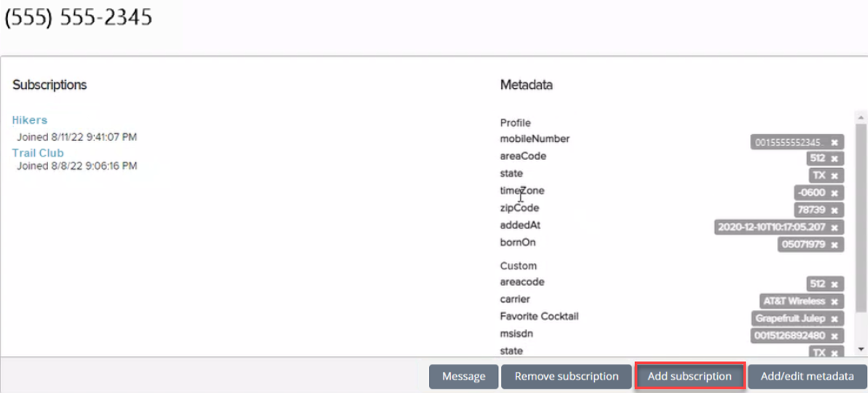Open Add/edit metadata dialog
Screen dimensions: 868x393
coord(807,376)
